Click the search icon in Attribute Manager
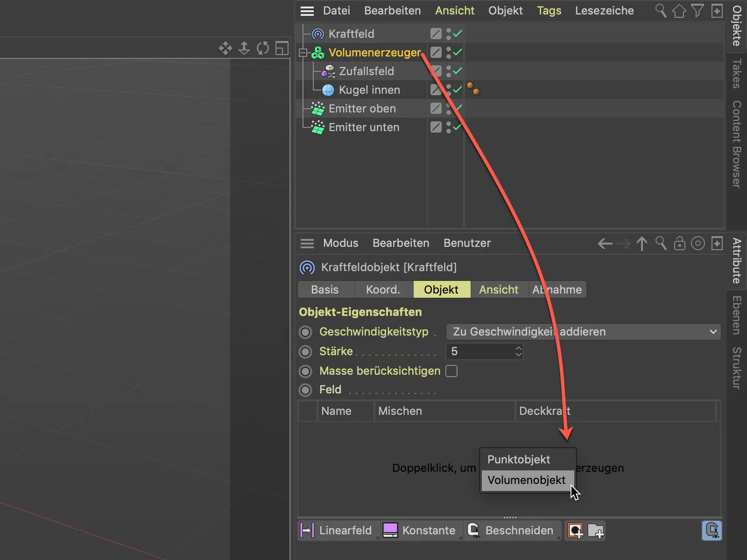This screenshot has width=747, height=560. click(661, 243)
